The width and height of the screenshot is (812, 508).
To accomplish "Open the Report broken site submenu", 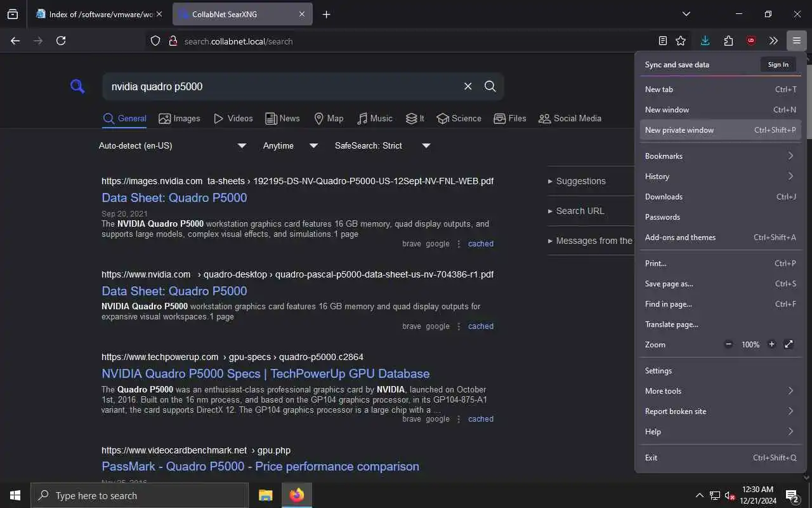I will click(x=720, y=411).
